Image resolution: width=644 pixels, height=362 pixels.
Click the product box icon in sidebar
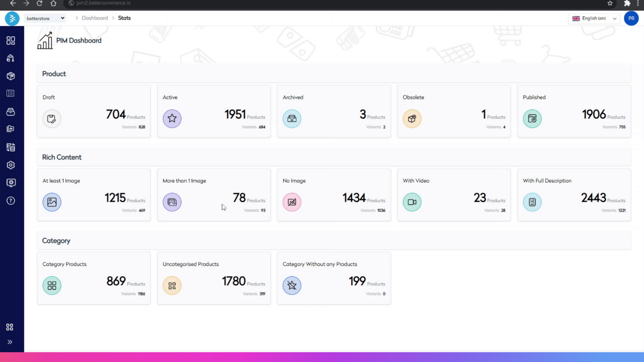[x=11, y=76]
